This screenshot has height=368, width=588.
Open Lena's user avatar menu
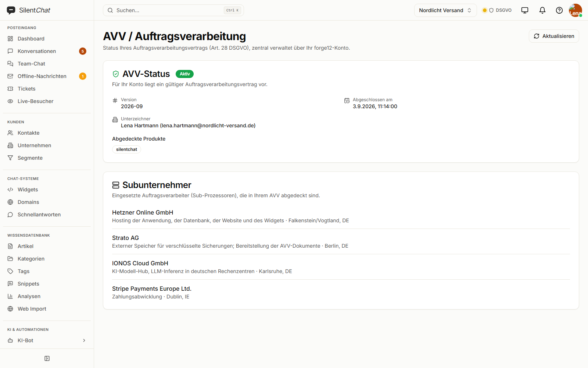click(575, 10)
